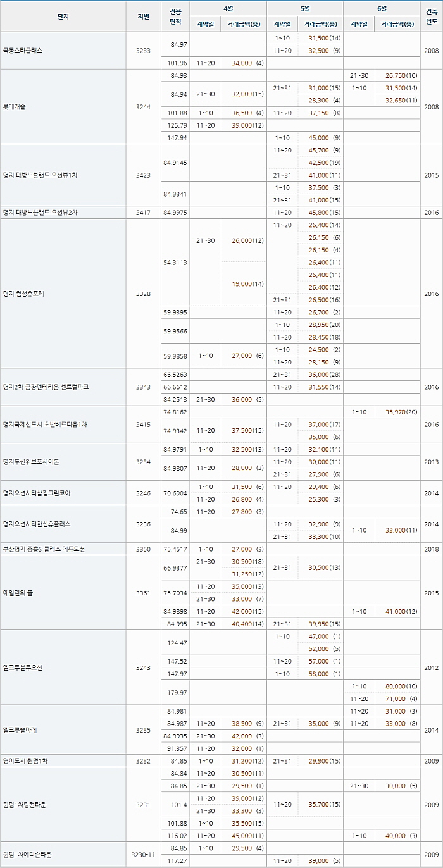Click the June price 35,970(20)
Viewport: 443px width, 868px height.
coord(401,412)
